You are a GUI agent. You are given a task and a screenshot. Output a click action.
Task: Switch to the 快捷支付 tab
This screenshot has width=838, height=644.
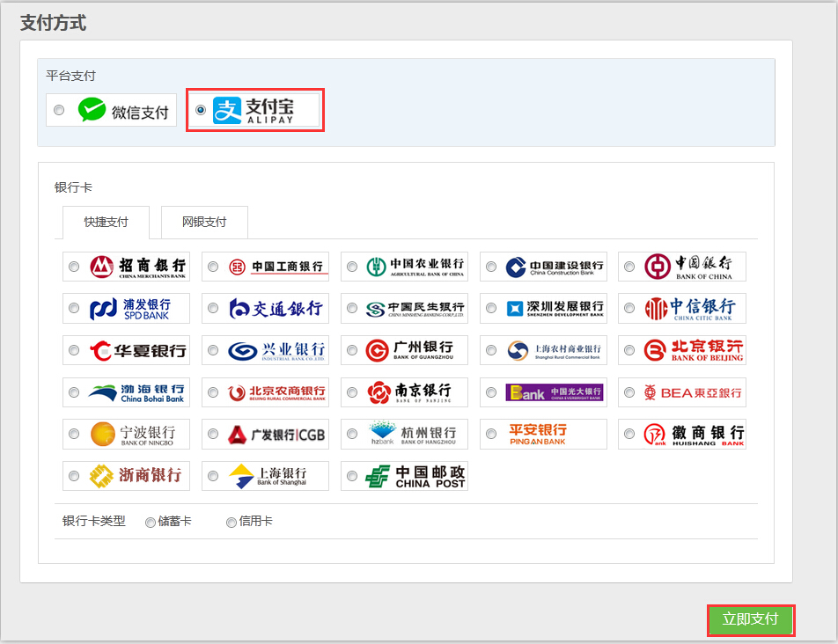pyautogui.click(x=107, y=222)
